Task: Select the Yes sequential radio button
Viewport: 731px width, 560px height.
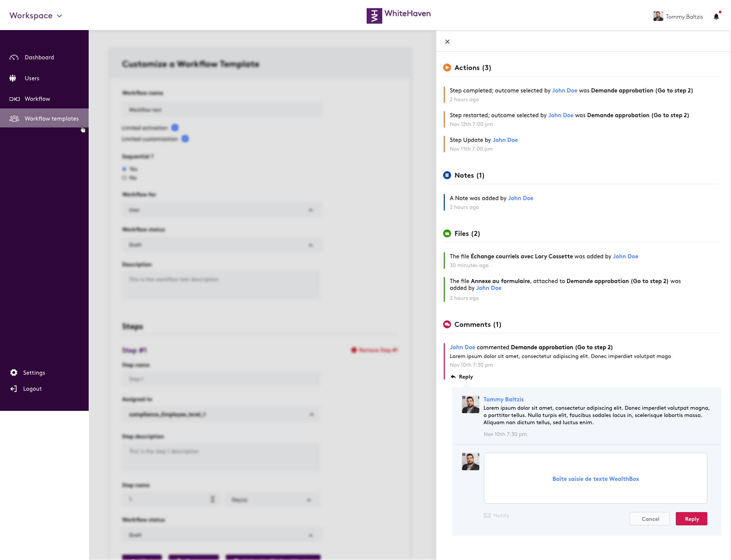Action: [x=124, y=169]
